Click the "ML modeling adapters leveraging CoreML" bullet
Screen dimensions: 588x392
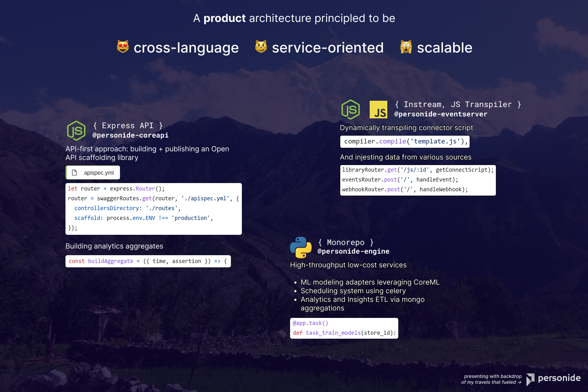pyautogui.click(x=370, y=282)
